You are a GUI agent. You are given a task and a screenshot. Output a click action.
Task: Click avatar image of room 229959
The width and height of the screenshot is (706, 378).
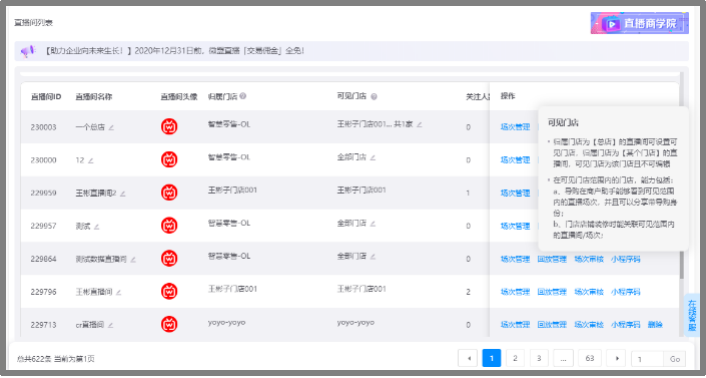(169, 192)
